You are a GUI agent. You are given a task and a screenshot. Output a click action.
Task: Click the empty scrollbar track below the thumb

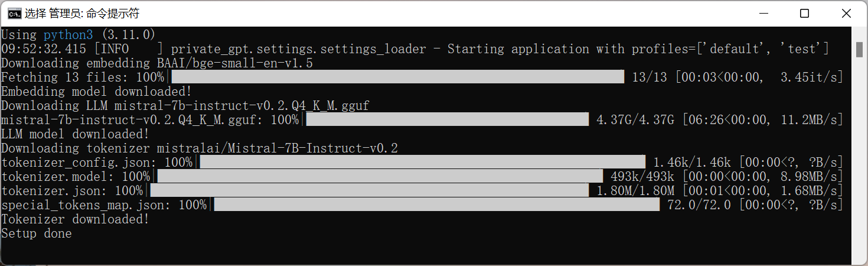860,160
